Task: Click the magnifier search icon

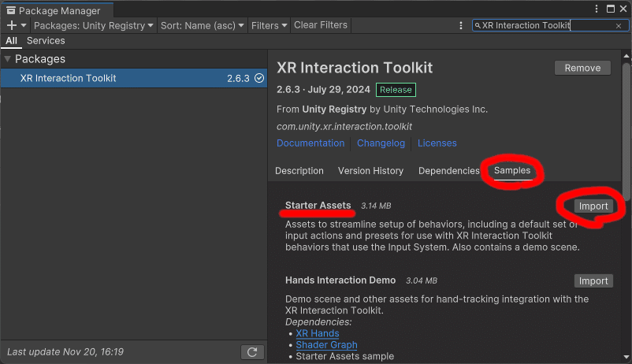Action: click(x=478, y=25)
